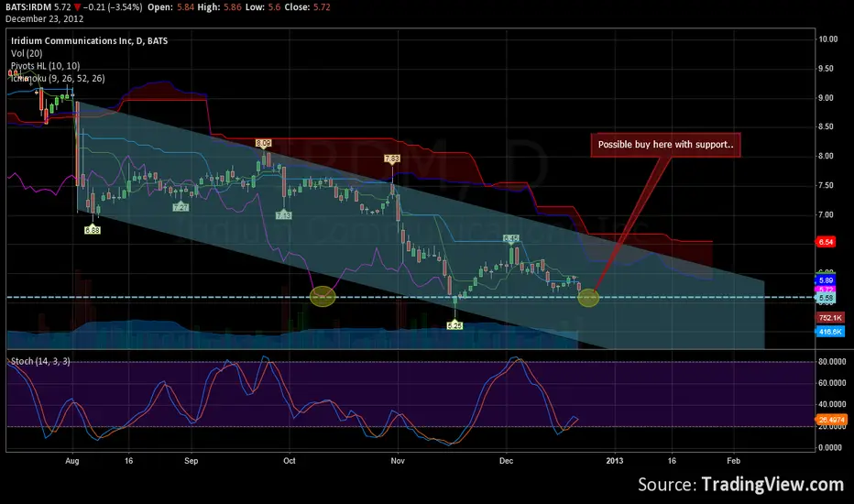The width and height of the screenshot is (854, 504).
Task: Select the Iridium Communications Inc, D, BATS title
Action: (x=89, y=41)
